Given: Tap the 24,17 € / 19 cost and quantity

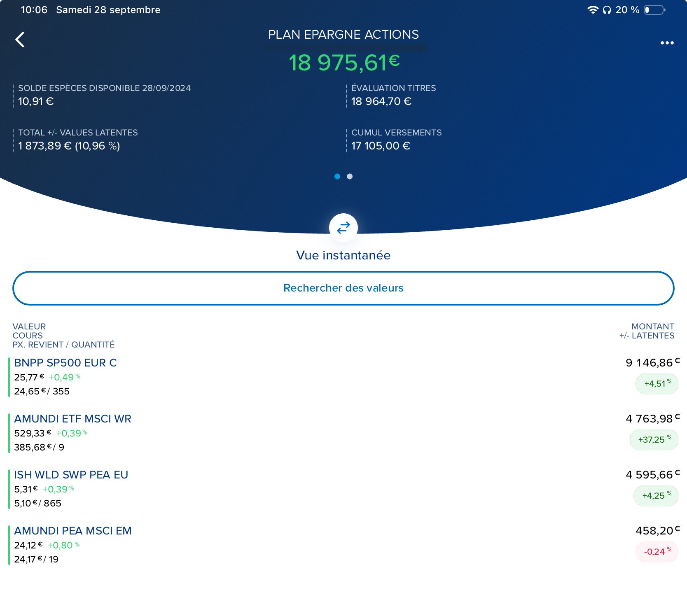Looking at the screenshot, I should point(36,559).
